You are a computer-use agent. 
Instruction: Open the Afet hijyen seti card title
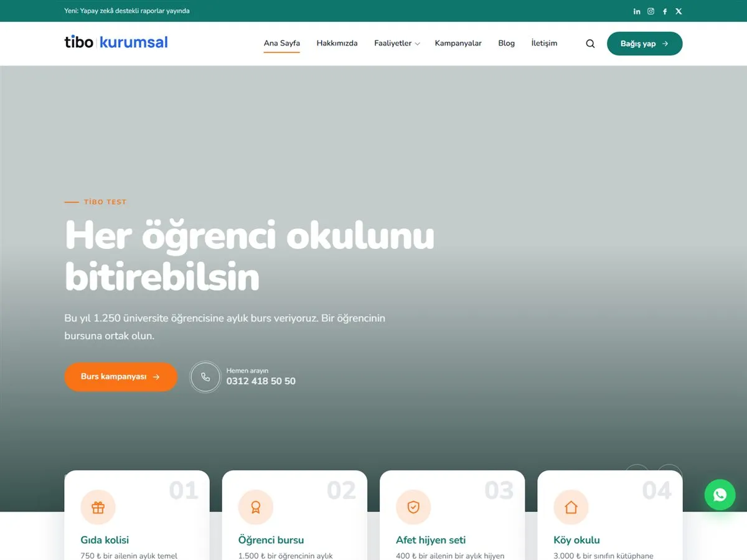431,540
